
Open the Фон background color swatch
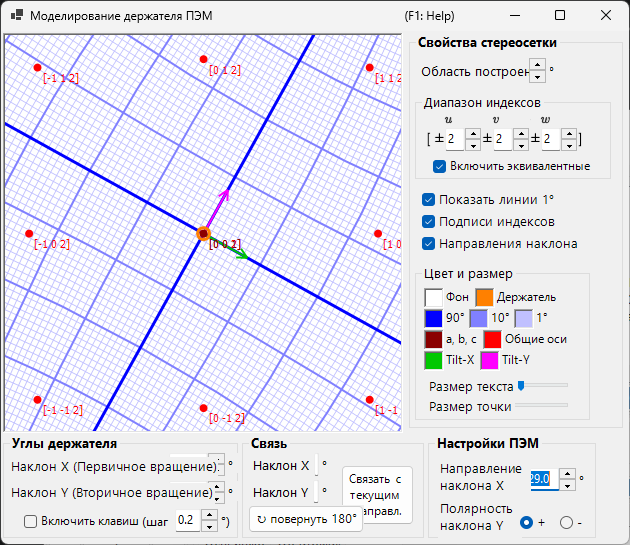[x=434, y=297]
